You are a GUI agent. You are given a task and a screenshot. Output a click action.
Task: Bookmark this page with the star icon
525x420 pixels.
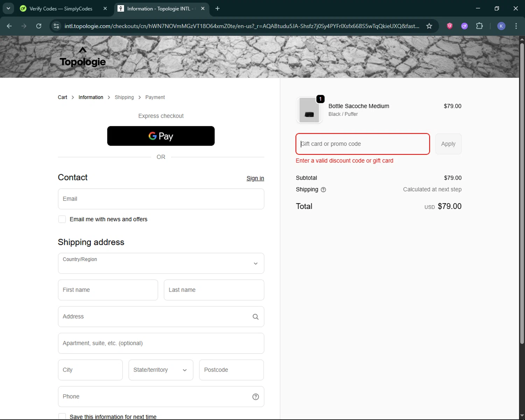click(429, 26)
